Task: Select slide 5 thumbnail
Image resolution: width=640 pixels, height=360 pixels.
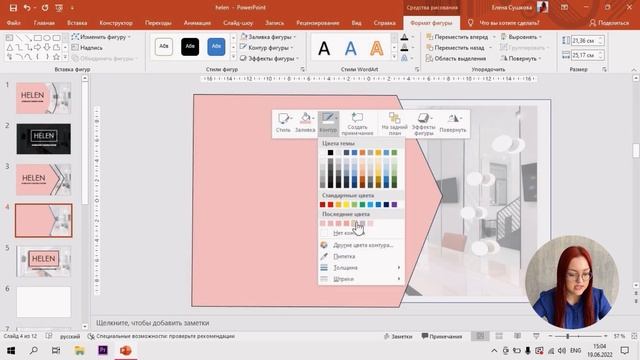Action: [43, 261]
